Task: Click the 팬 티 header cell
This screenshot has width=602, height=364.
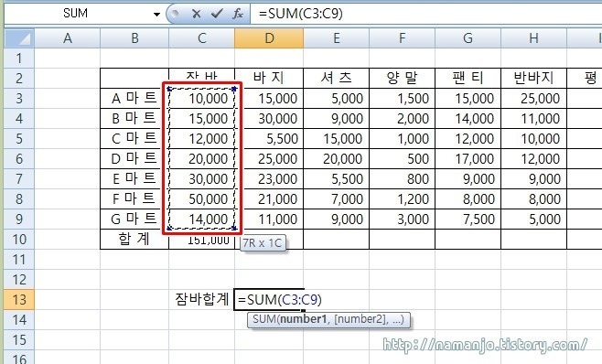Action: point(468,79)
